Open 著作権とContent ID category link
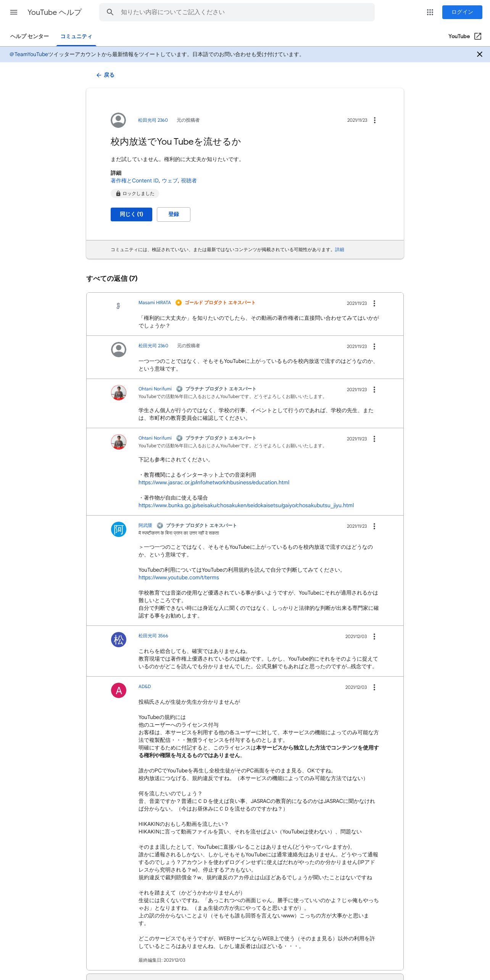Viewport: 490px width, 980px height. [x=135, y=181]
